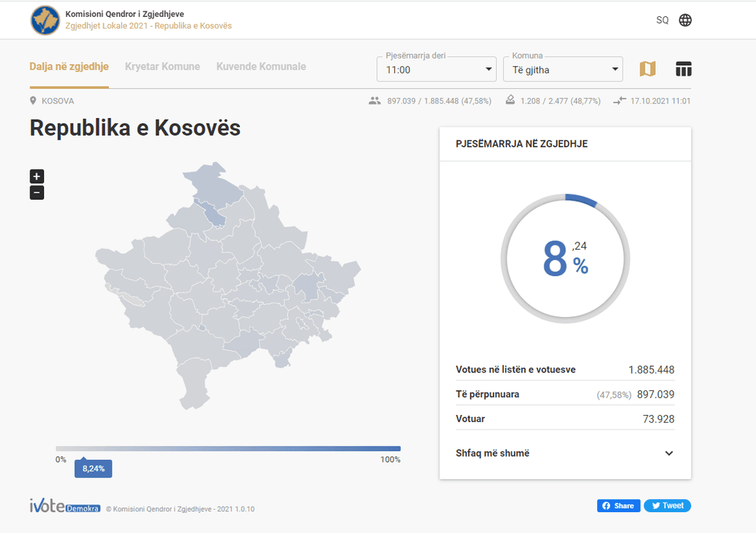Open the Kryetar Komune tab
The image size is (756, 533).
point(162,66)
